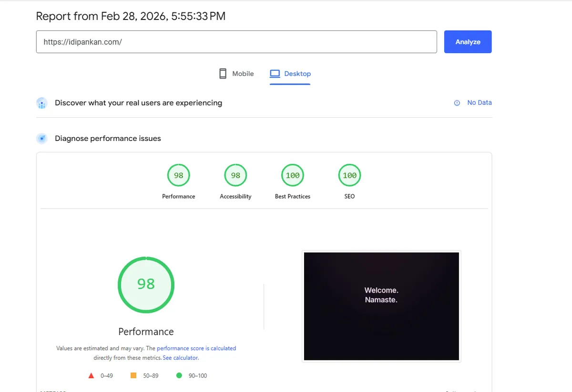Image resolution: width=572 pixels, height=392 pixels.
Task: Click the Diagnose performance issues icon
Action: pyautogui.click(x=42, y=139)
